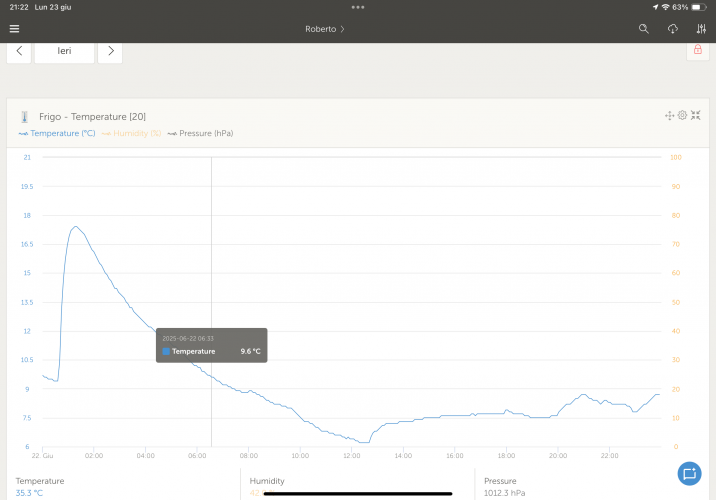Click the red lock icon

pyautogui.click(x=696, y=50)
